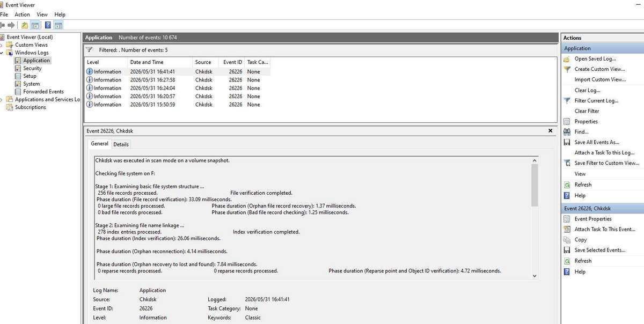
Task: Click the event description scrollbar down arrow
Action: point(534,276)
